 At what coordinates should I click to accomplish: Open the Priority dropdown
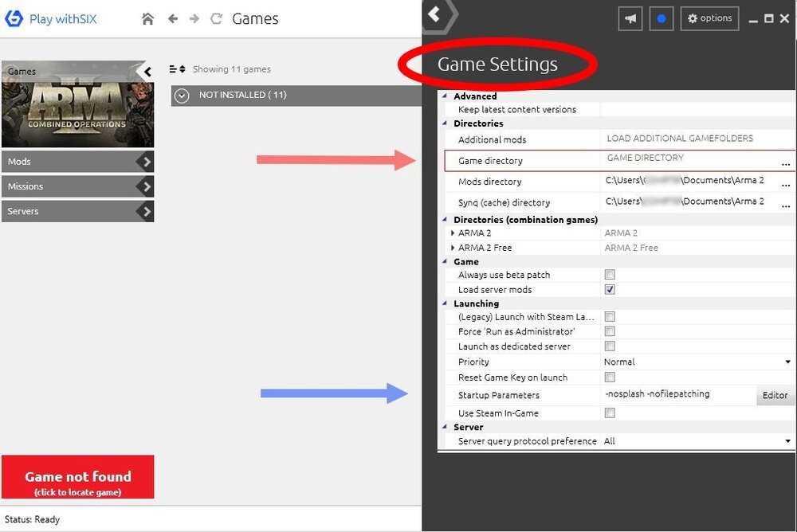coord(788,362)
